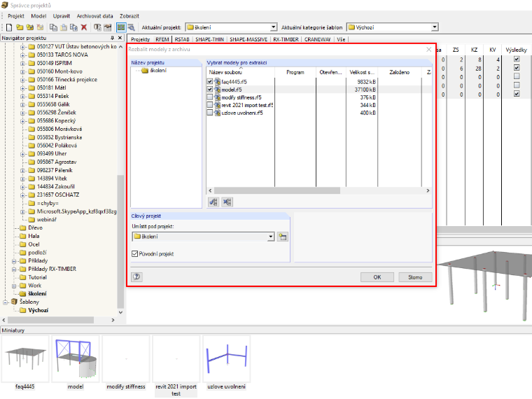Collapse the Šablony tree node
The image size is (532, 399).
[6, 302]
